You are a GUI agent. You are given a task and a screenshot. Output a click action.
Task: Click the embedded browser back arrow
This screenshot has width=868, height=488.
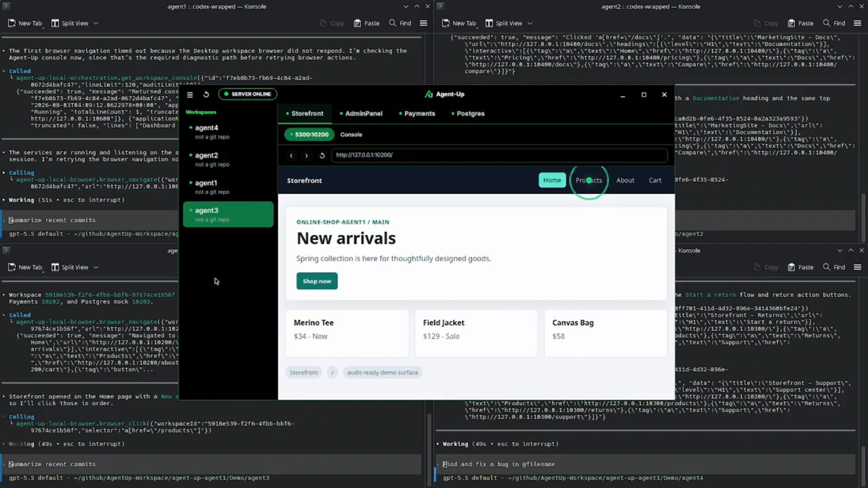[x=291, y=155]
